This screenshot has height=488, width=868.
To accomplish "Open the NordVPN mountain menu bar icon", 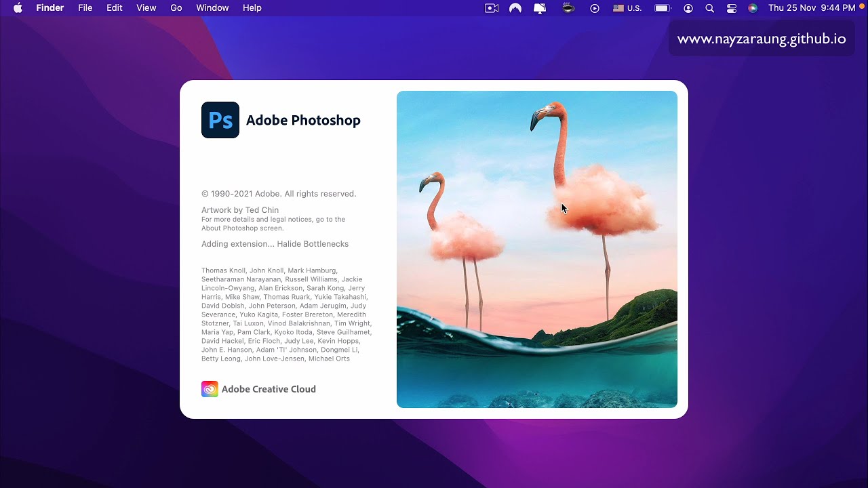I will (515, 8).
